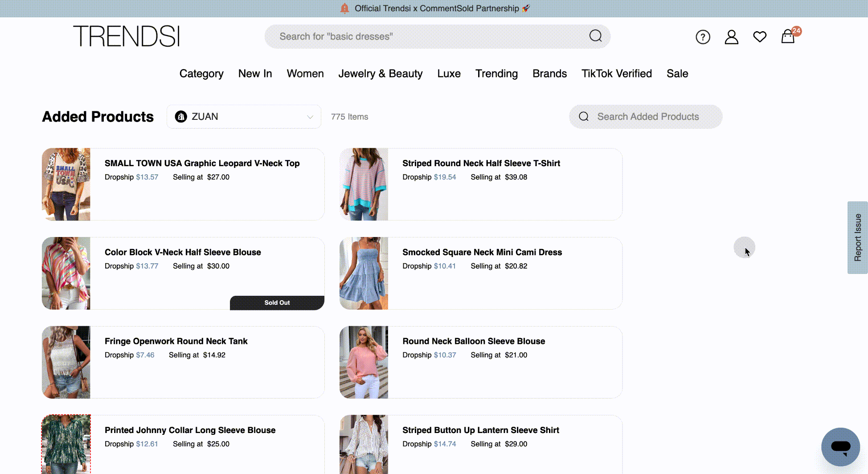Viewport: 868px width, 474px height.
Task: Click the TRENDSI logo
Action: tap(127, 36)
